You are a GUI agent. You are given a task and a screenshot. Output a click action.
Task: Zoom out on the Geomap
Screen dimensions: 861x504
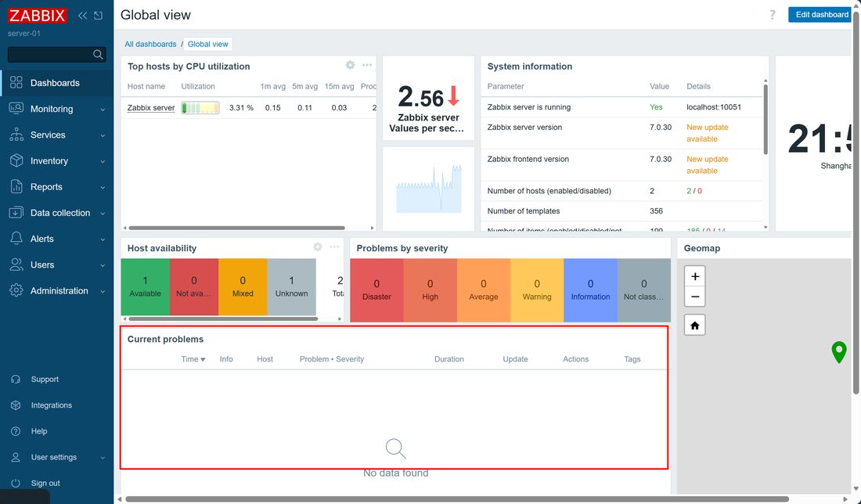coord(694,297)
